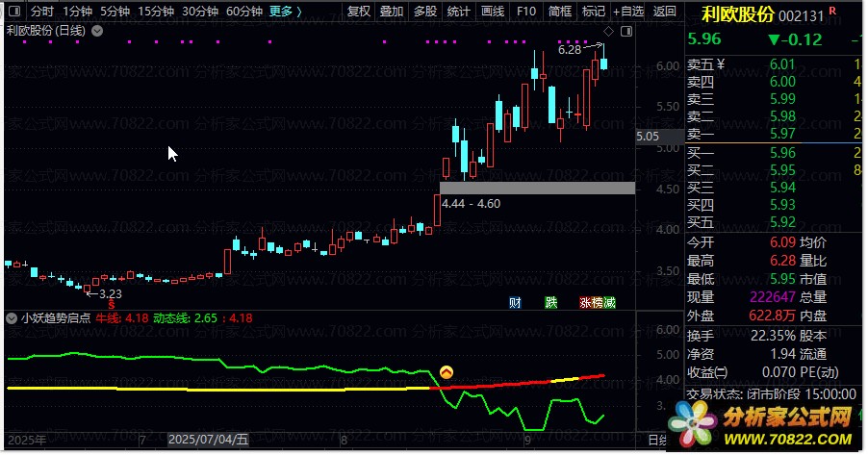The height and width of the screenshot is (455, 868).
Task: Click the stock code 002131
Action: 801,16
